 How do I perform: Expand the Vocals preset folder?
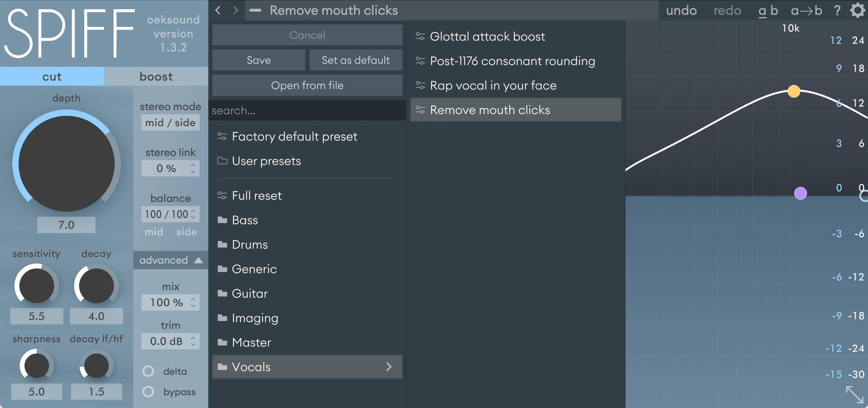coord(307,367)
